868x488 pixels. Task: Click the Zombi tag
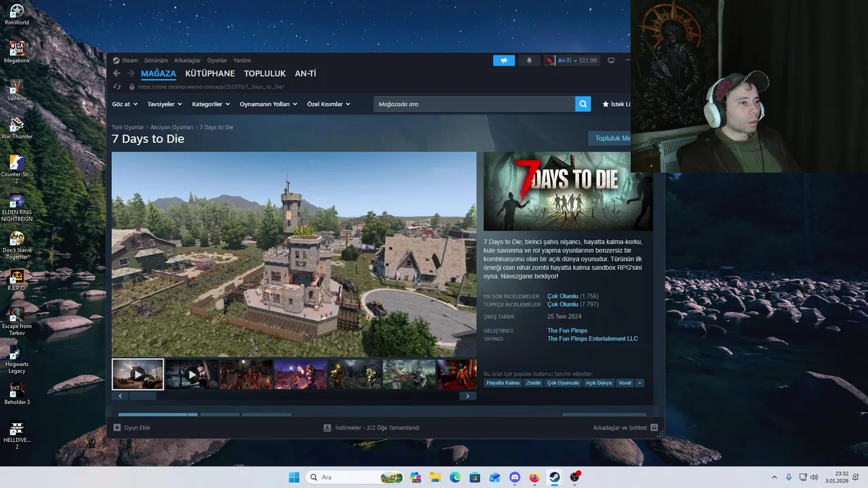(x=534, y=383)
